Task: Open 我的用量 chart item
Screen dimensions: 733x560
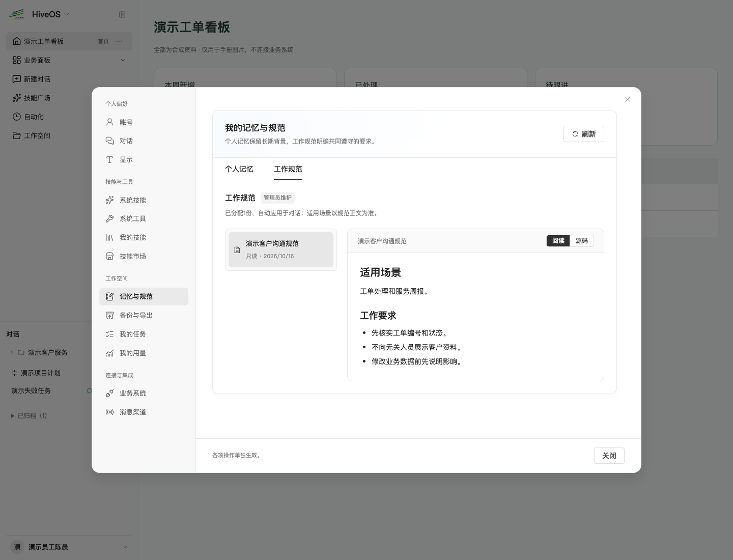Action: click(x=144, y=353)
